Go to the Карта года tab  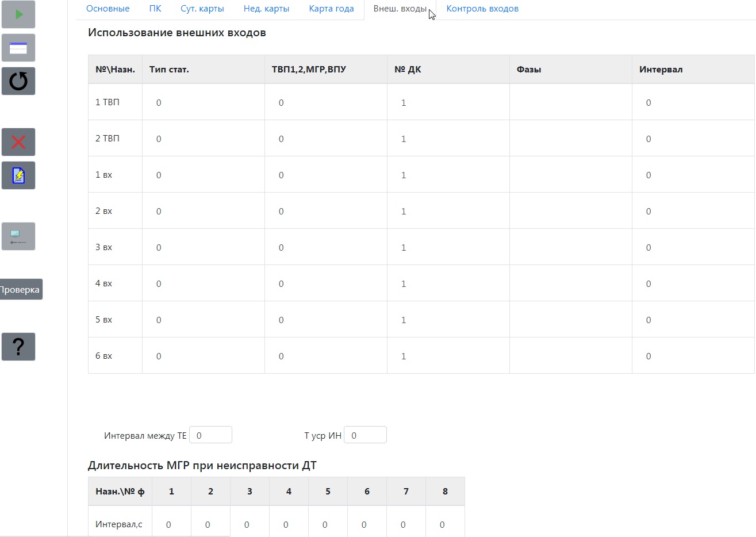click(331, 9)
